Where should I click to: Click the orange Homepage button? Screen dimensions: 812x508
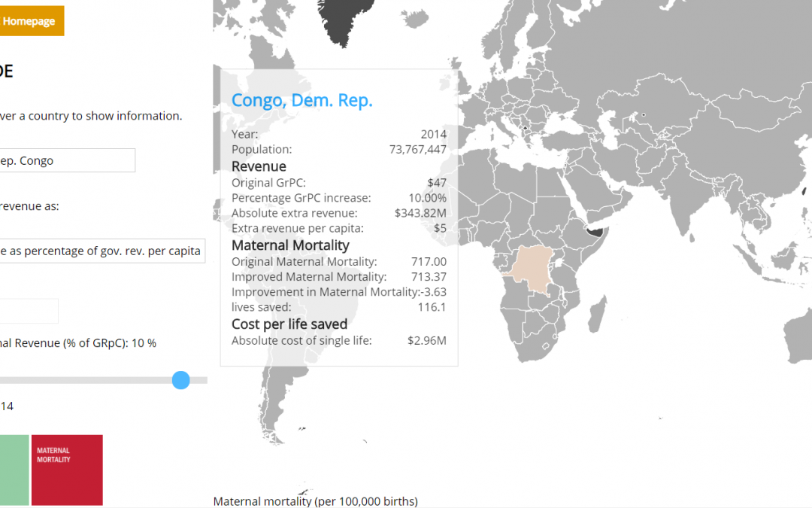pos(32,21)
